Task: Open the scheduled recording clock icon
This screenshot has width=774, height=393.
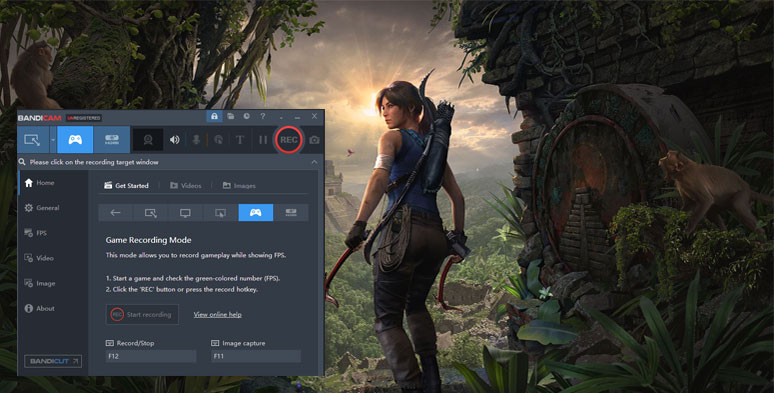Action: (x=246, y=117)
